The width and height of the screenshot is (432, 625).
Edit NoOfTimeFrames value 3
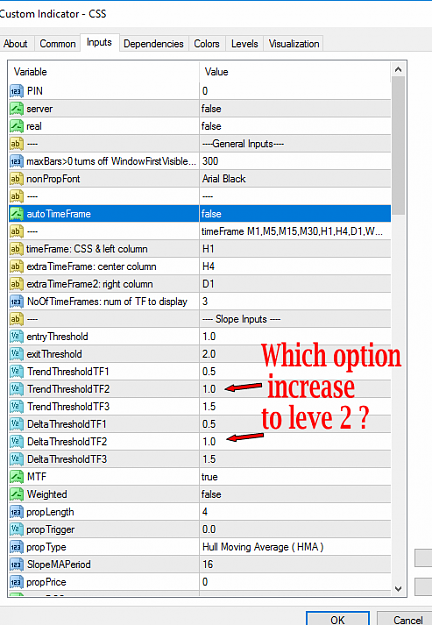pyautogui.click(x=295, y=302)
